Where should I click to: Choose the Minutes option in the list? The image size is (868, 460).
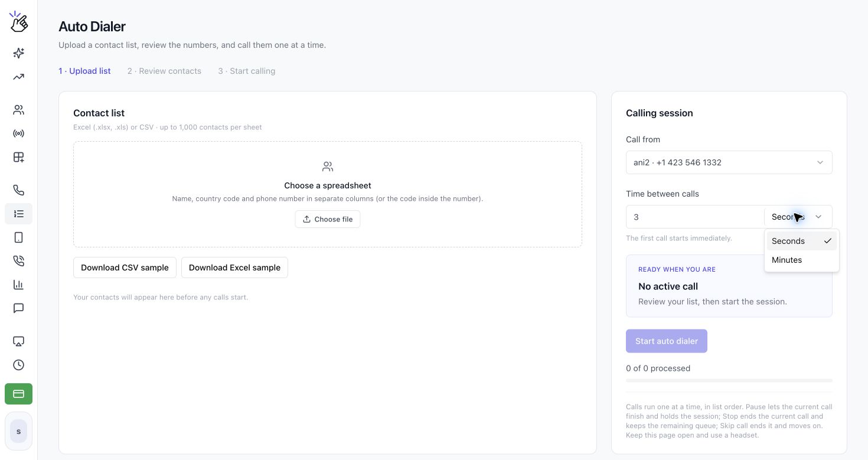[801, 260]
